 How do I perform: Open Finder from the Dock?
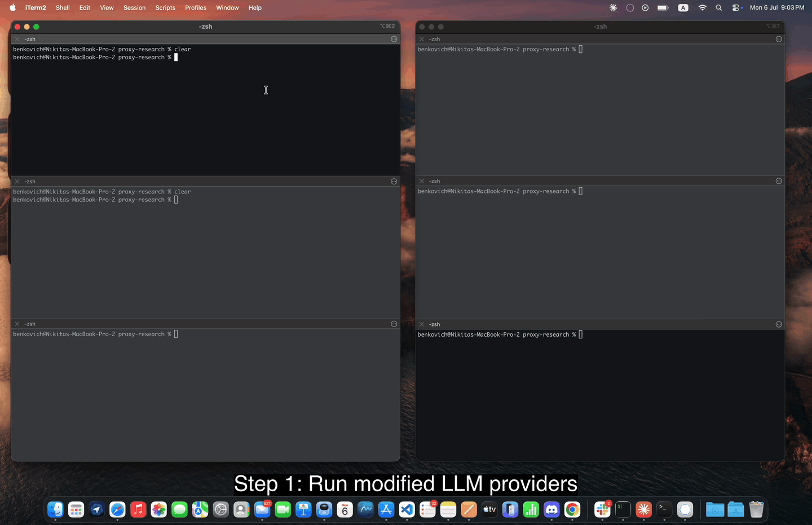click(55, 510)
